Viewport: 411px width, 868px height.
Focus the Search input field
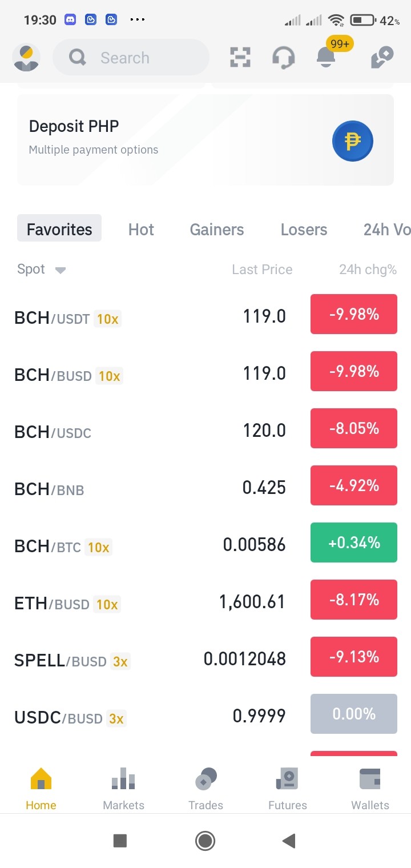[131, 57]
